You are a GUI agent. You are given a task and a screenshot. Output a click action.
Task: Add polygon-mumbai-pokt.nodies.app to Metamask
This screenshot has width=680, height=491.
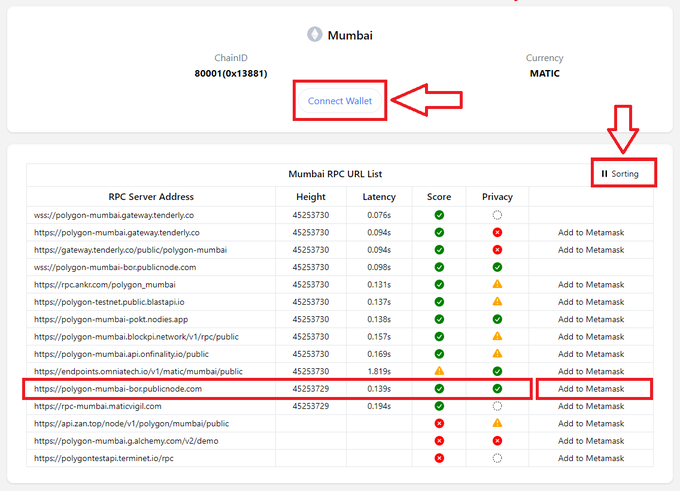(591, 319)
